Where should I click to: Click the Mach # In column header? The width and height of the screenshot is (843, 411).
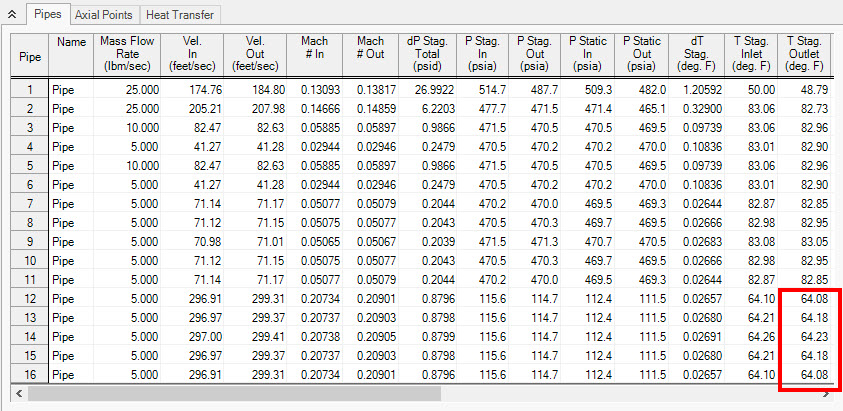(314, 54)
